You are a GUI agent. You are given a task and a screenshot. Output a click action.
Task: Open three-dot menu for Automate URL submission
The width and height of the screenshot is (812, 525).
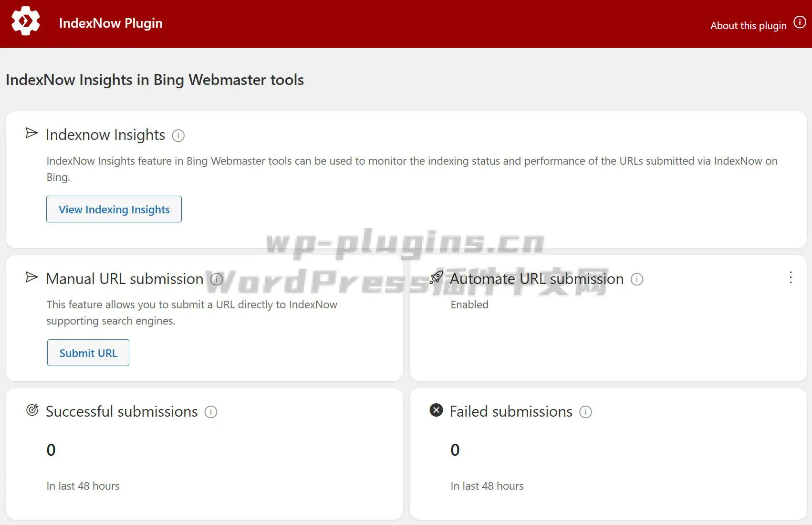(791, 278)
